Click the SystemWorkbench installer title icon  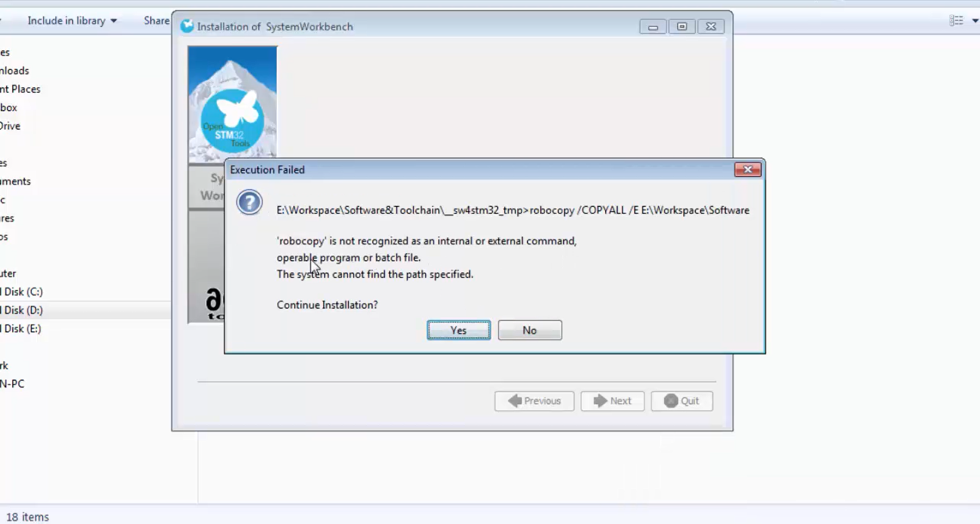[187, 26]
